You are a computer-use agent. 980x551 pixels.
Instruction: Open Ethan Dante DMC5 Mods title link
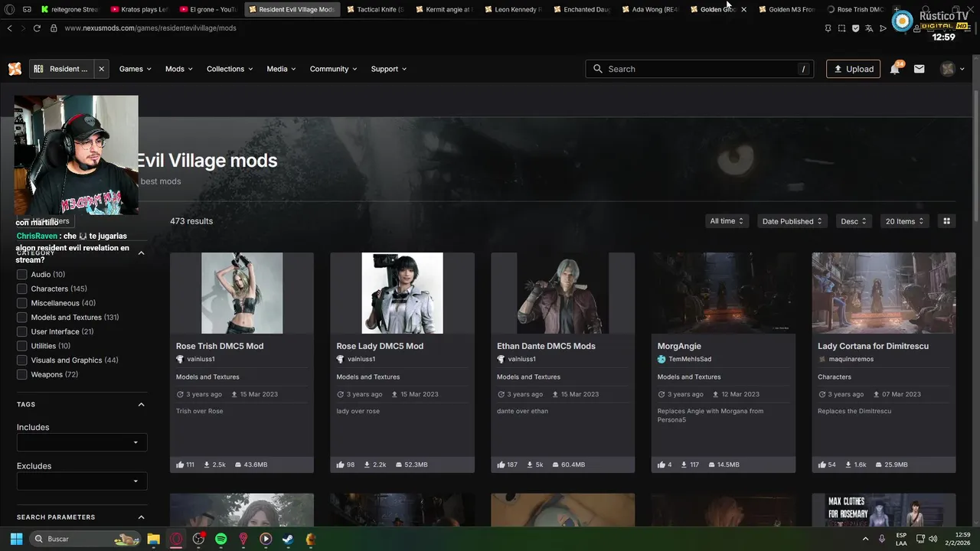click(546, 346)
